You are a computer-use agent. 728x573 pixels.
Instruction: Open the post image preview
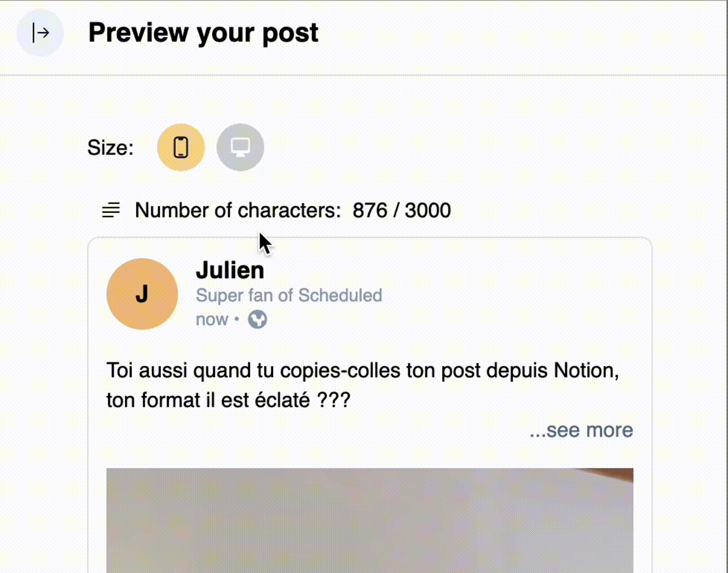tap(369, 520)
